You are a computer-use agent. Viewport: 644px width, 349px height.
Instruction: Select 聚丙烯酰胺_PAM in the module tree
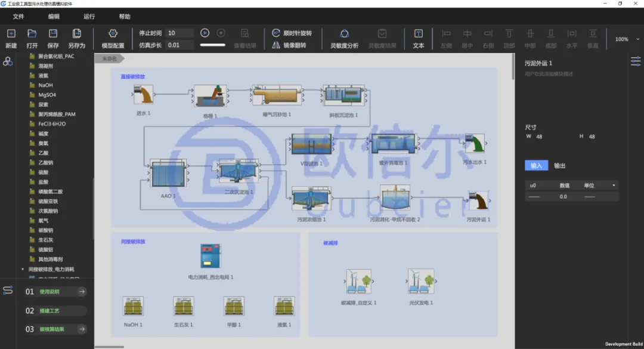tap(57, 115)
